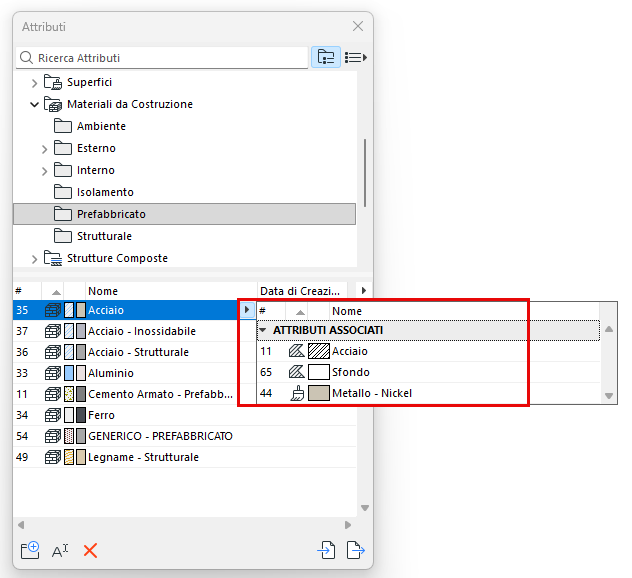Click the building material icon of Cemento Armato
The width and height of the screenshot is (632, 578).
(53, 394)
